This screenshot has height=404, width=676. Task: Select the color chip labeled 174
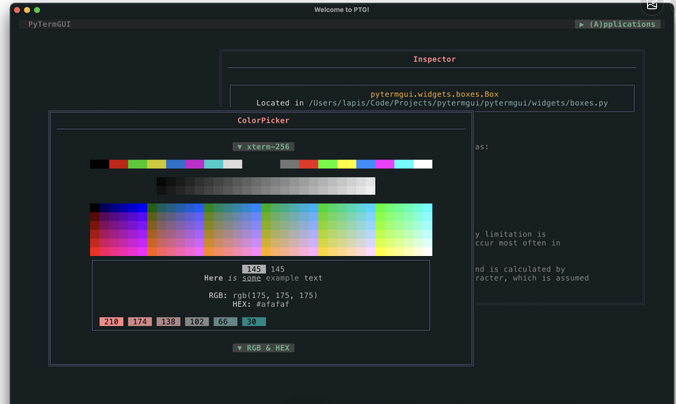point(140,321)
